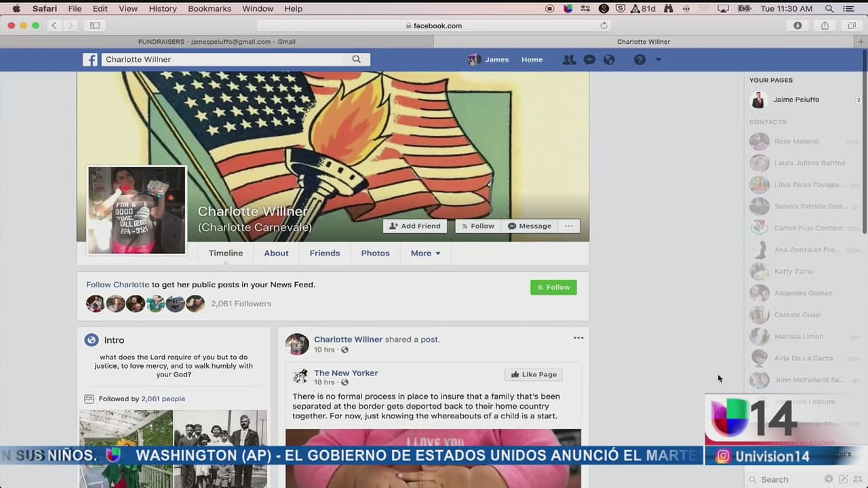Toggle the green Follow button
Viewport: 868px width, 488px height.
pos(553,287)
